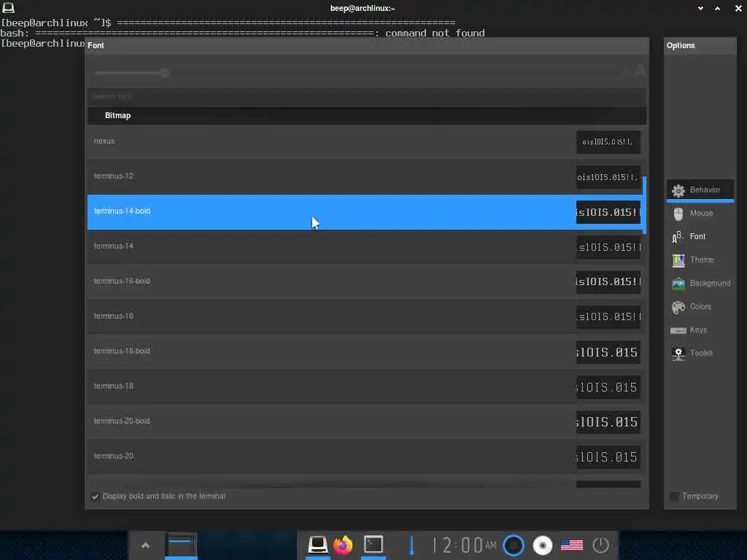Click the power button icon
The width and height of the screenshot is (747, 560).
pyautogui.click(x=601, y=545)
